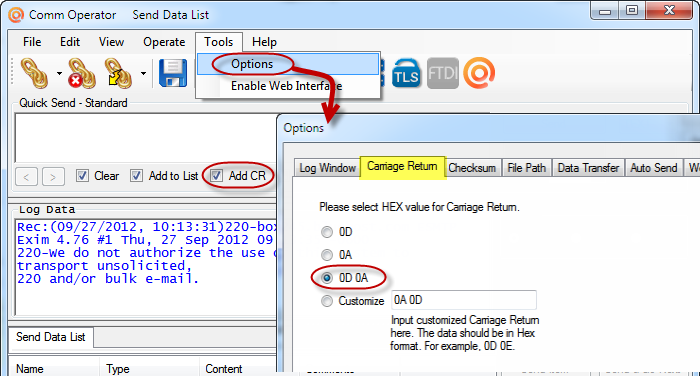Click the orange Comm Operator logo in toolbar
Image resolution: width=700 pixels, height=376 pixels.
click(x=479, y=73)
